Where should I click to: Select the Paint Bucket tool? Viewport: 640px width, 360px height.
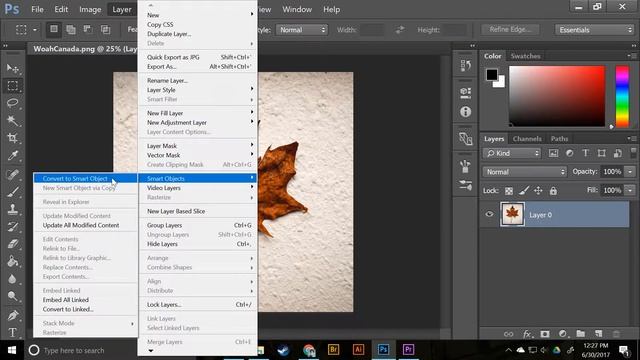tap(13, 261)
